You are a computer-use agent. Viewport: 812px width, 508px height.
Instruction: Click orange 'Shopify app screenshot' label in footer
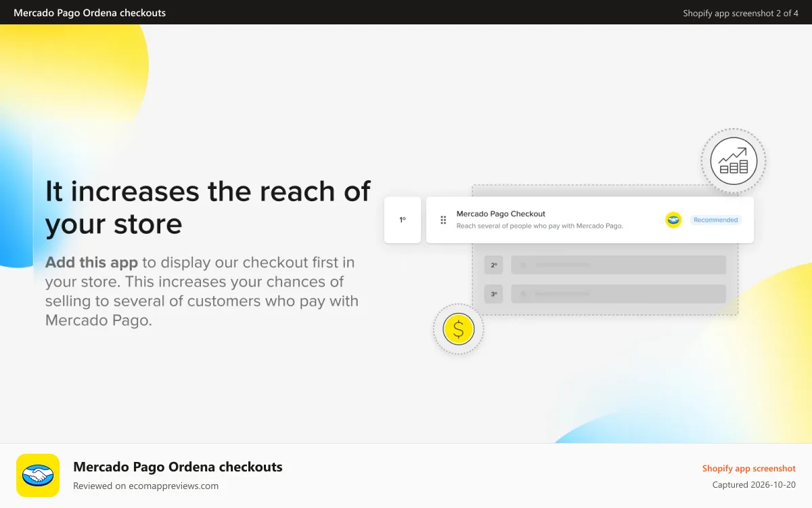click(748, 468)
